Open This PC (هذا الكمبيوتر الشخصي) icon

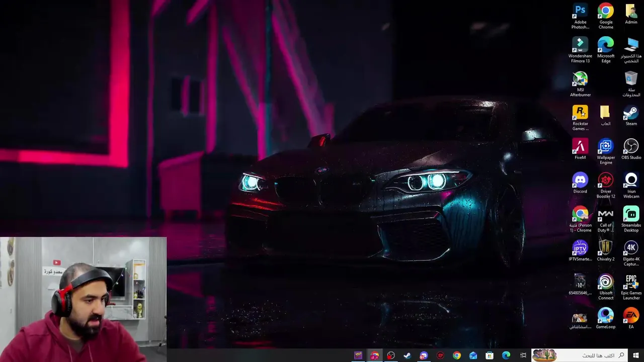pyautogui.click(x=631, y=50)
